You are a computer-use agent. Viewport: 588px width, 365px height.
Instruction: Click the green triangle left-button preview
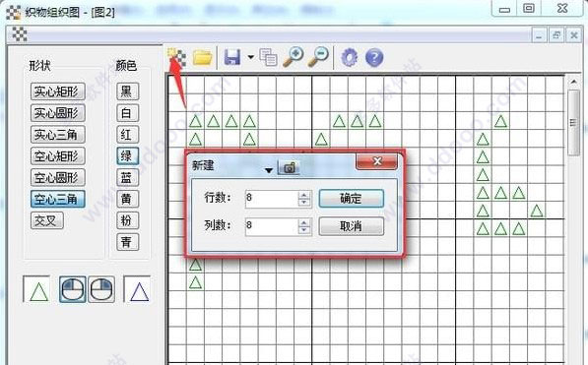pyautogui.click(x=36, y=289)
